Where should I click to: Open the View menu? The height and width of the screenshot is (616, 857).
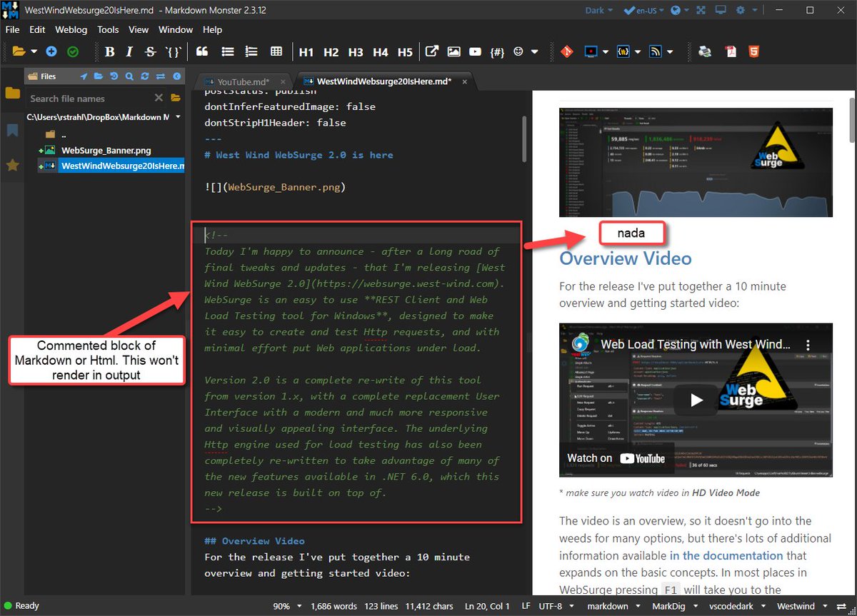click(139, 30)
